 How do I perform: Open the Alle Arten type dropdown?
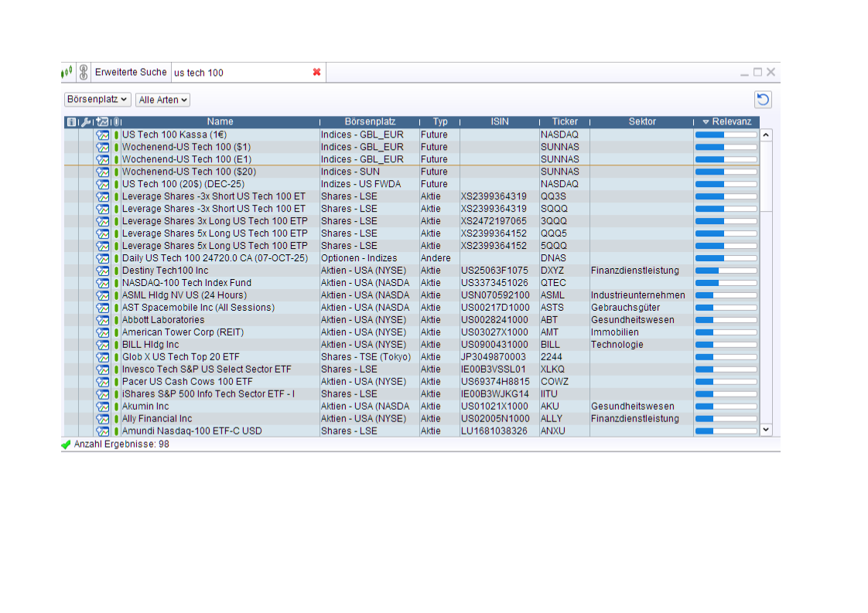point(162,100)
